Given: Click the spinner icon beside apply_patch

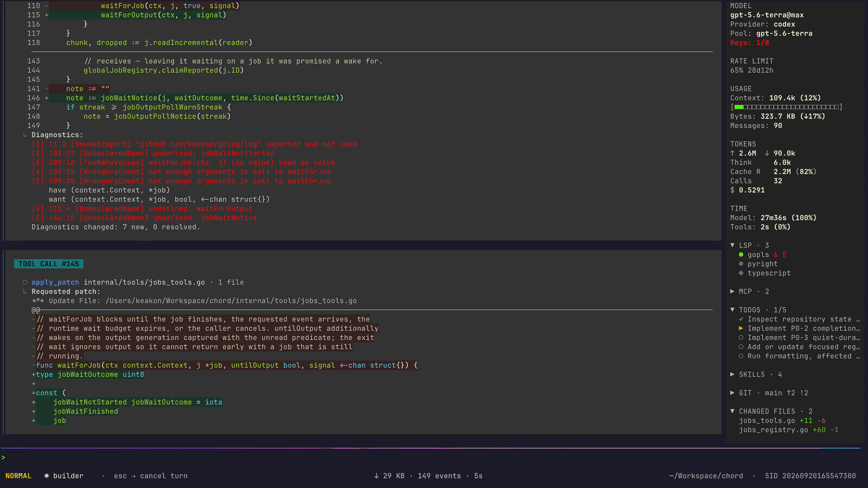Looking at the screenshot, I should [25, 282].
